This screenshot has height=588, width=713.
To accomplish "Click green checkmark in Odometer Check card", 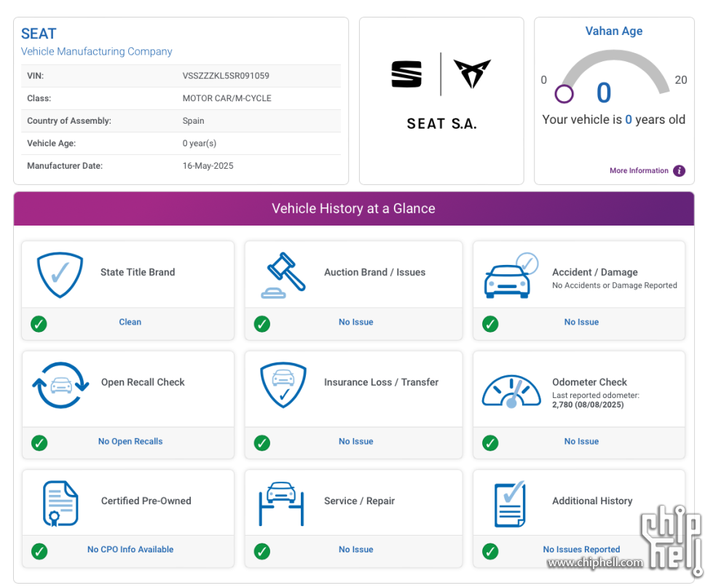I will [490, 443].
